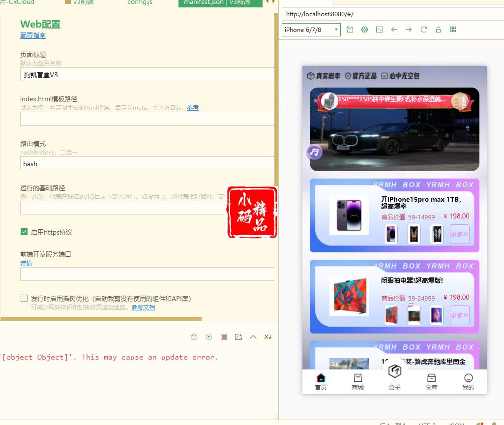
Task: Open the 首页 bottom tab
Action: [321, 382]
